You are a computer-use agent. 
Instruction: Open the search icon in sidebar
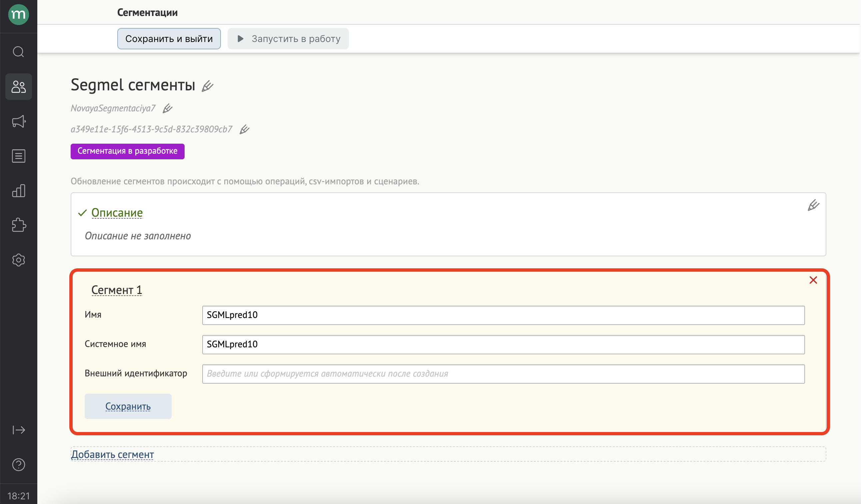(x=18, y=52)
